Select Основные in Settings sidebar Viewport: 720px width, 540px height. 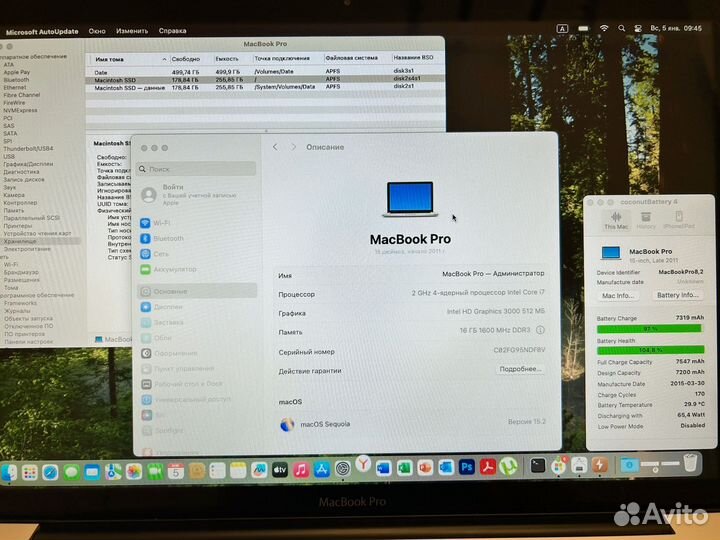(197, 291)
